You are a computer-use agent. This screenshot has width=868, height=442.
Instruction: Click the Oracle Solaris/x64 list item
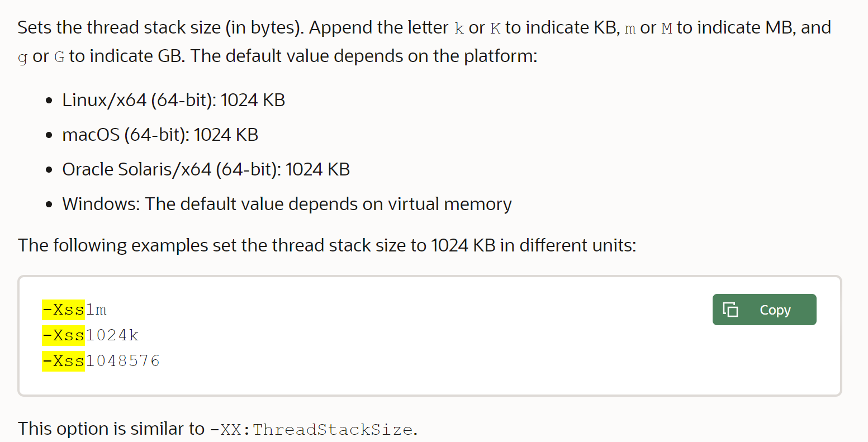coord(206,169)
